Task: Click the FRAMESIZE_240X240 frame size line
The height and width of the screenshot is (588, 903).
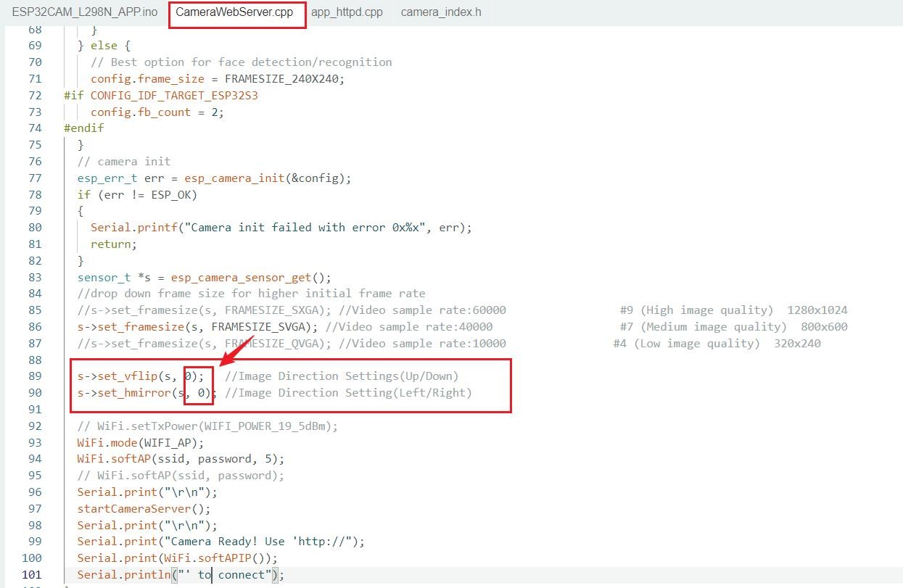Action: coord(218,79)
